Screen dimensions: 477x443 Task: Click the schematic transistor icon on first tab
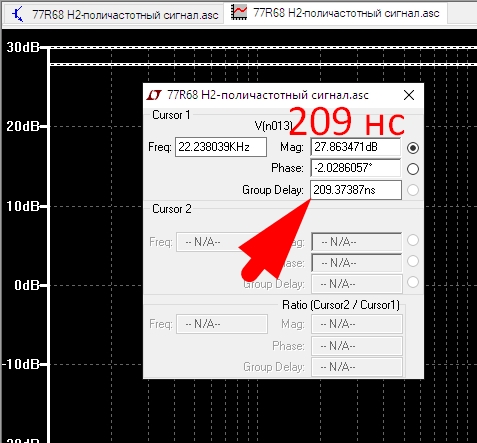[18, 14]
